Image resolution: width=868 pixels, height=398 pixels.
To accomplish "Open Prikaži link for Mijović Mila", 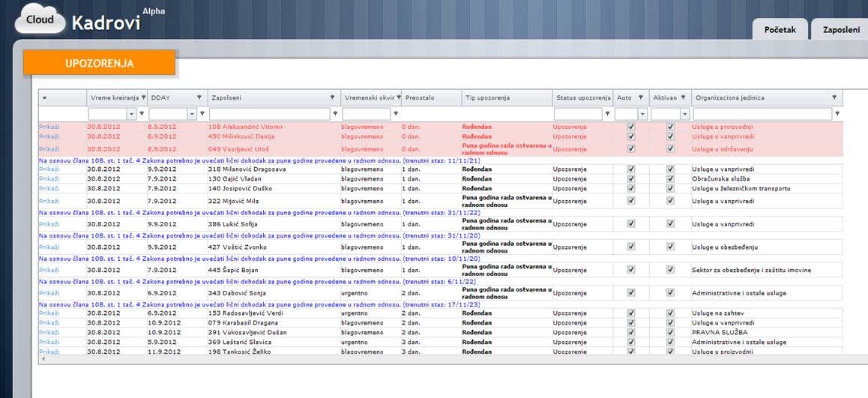I will pos(49,201).
